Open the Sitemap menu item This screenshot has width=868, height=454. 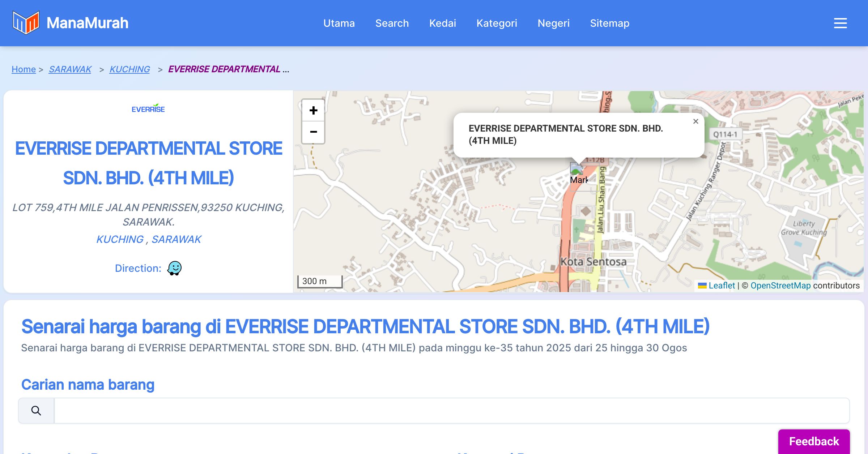[609, 23]
